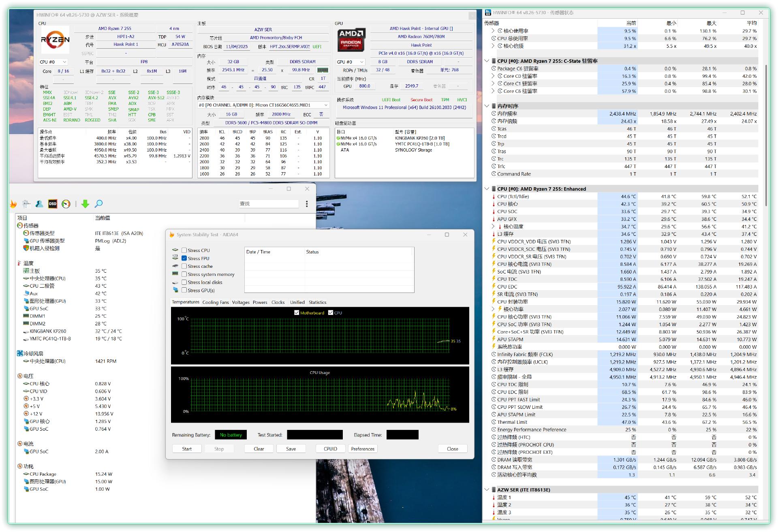
Task: Click the OSD panel toolbar icon
Action: (x=53, y=204)
